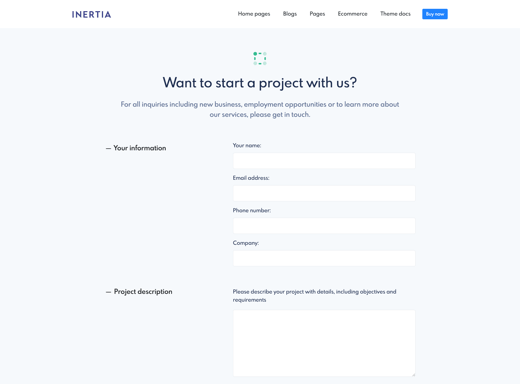Select the Phone number input
This screenshot has width=520, height=384.
coord(324,226)
